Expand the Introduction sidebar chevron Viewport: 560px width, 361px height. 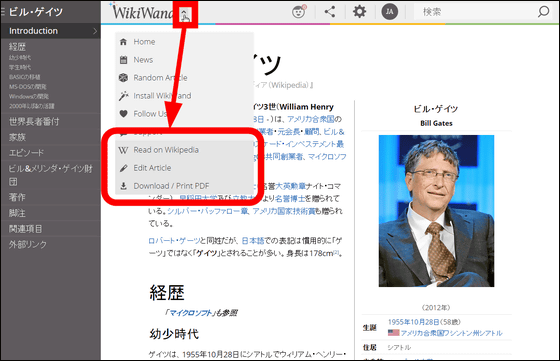click(95, 31)
